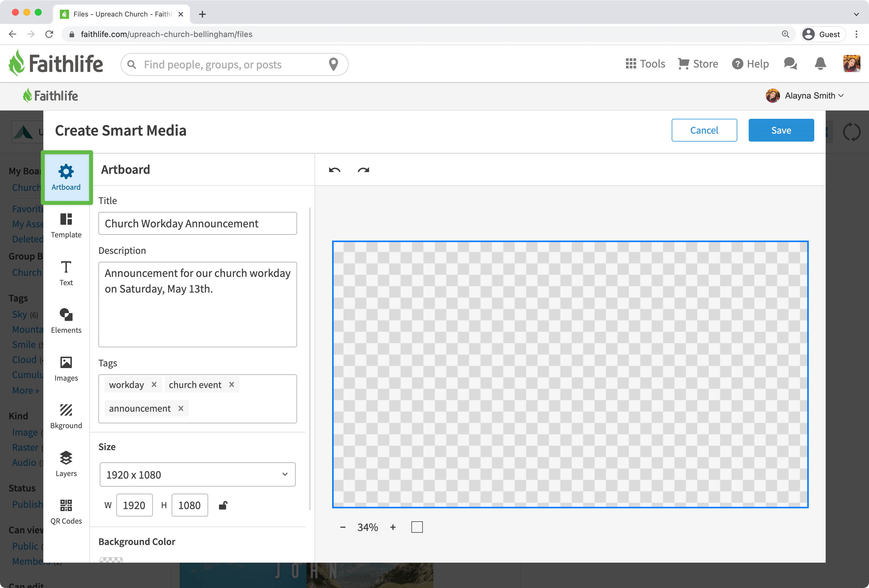Viewport: 869px width, 588px height.
Task: Go to the Faithlife Store
Action: (x=698, y=64)
